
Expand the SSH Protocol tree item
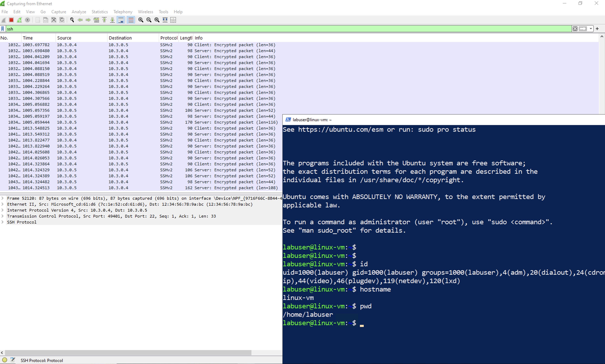2,222
